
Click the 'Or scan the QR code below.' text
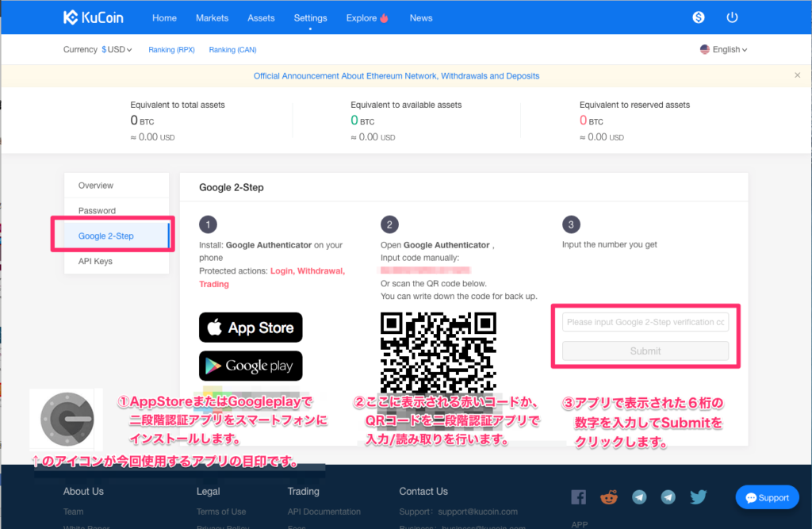[434, 283]
